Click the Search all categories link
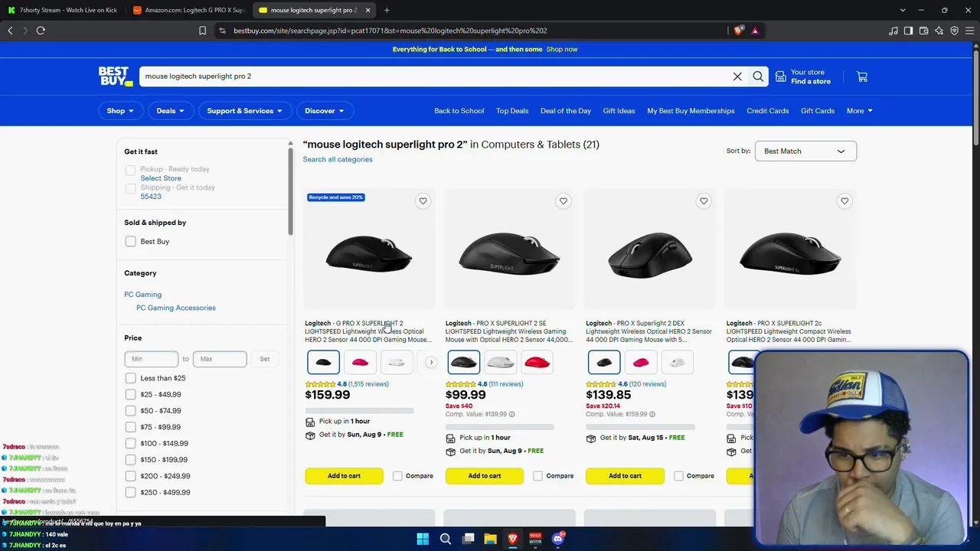The image size is (980, 551). click(x=338, y=159)
